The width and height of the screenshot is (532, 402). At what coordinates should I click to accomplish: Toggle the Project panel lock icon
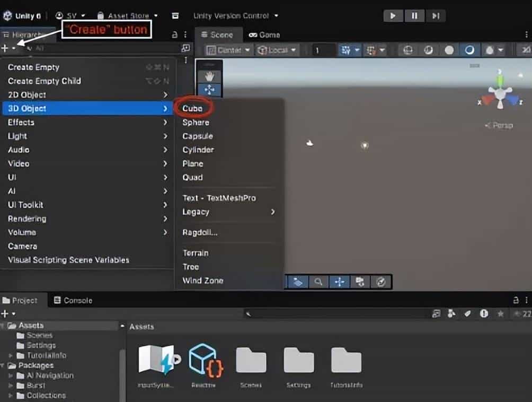[515, 300]
